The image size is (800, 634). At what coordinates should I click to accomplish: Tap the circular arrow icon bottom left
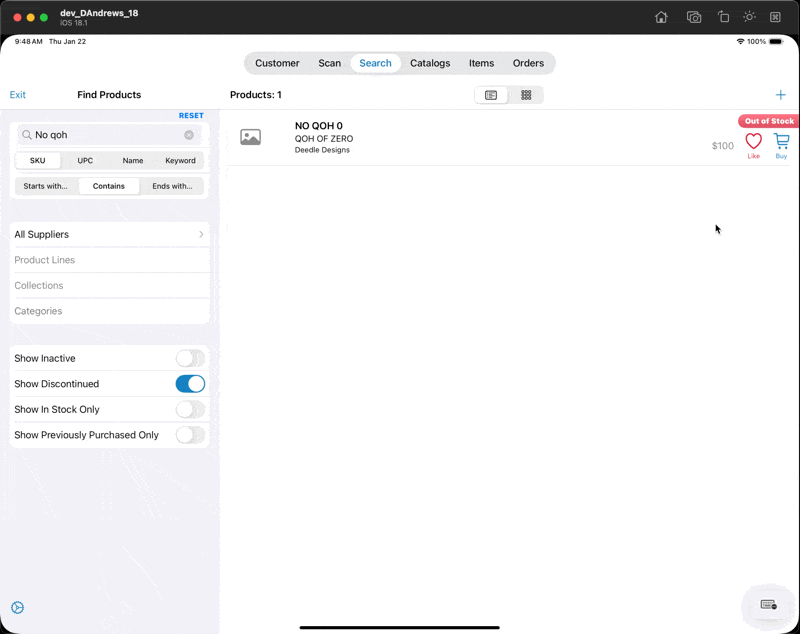click(17, 607)
